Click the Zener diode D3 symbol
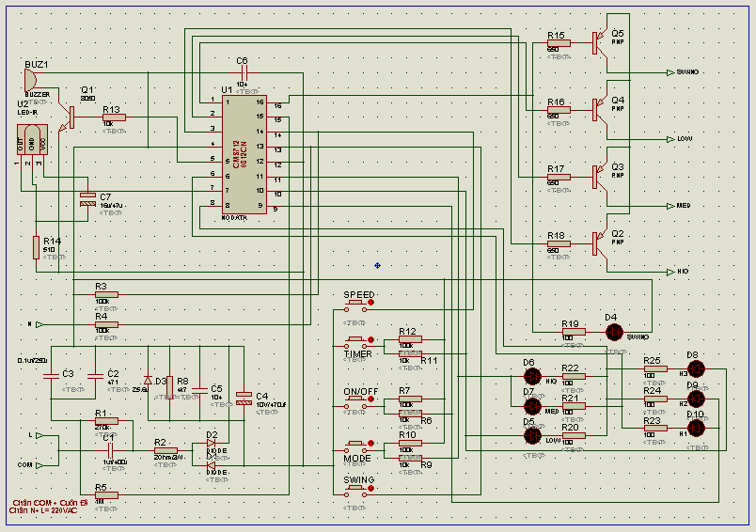 coord(148,381)
